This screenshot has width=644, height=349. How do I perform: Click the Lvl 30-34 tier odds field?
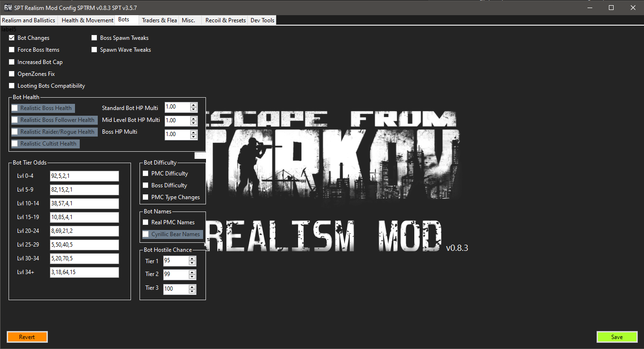[x=84, y=258]
